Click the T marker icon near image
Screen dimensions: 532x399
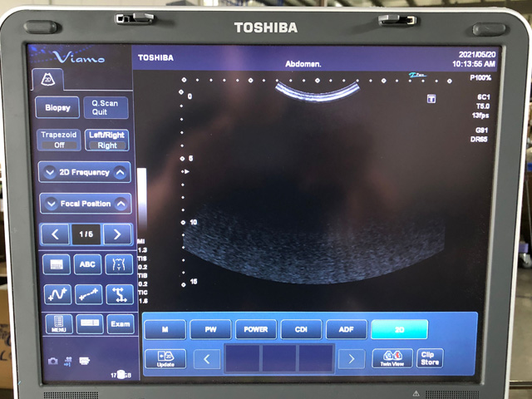pos(431,99)
